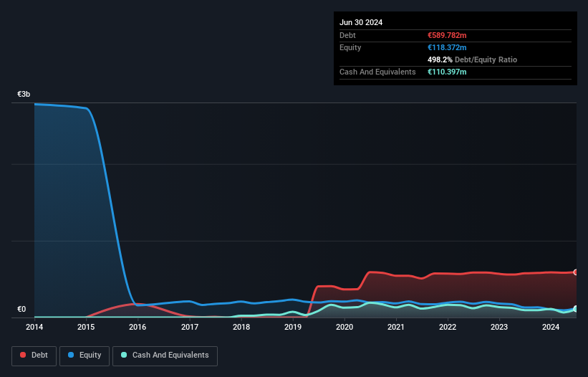The image size is (588, 377).
Task: Click the 2015 x-axis label
Action: coord(86,327)
